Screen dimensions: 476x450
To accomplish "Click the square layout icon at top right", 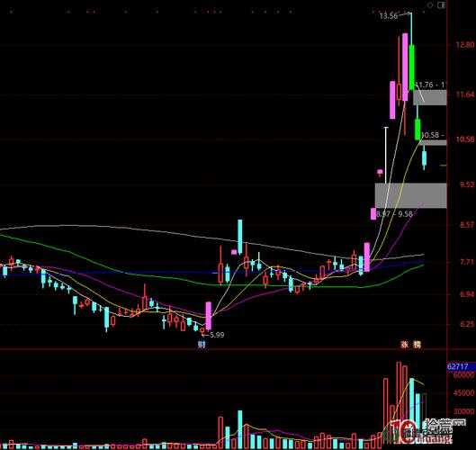I will click(441, 5).
